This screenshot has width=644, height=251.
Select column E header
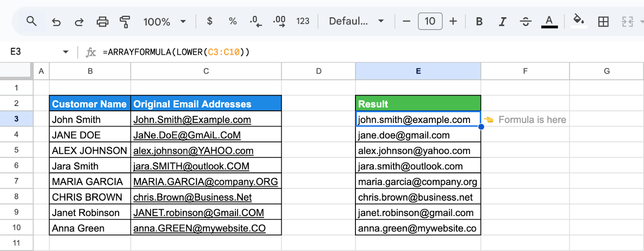[x=418, y=71]
